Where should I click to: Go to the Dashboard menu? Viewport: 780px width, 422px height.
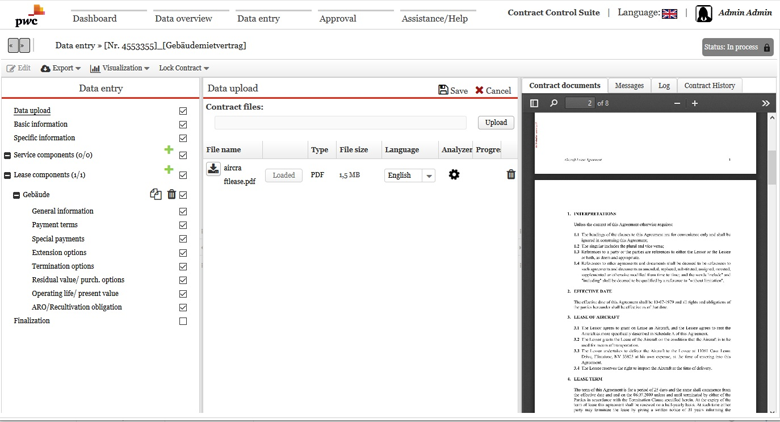(x=95, y=18)
